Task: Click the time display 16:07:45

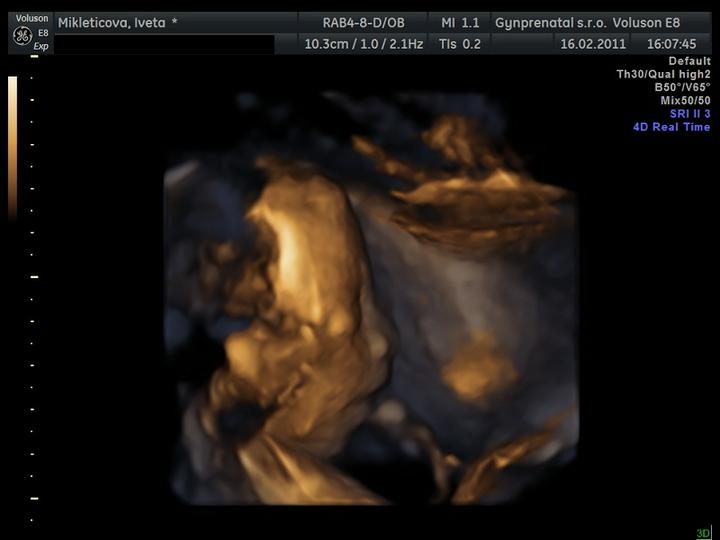Action: tap(671, 44)
